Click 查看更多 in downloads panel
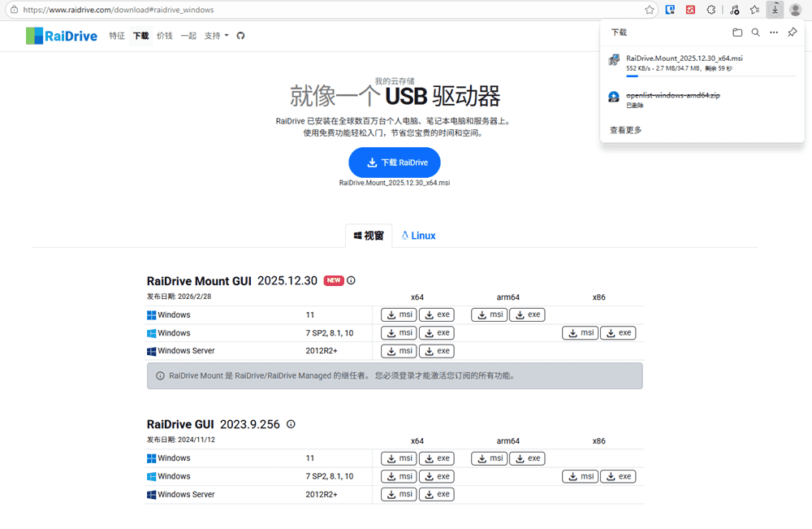Screen dimensions: 812x529 click(625, 130)
